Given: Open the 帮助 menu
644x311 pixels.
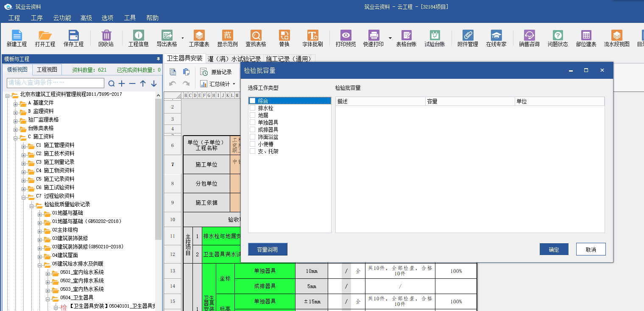Looking at the screenshot, I should point(152,18).
